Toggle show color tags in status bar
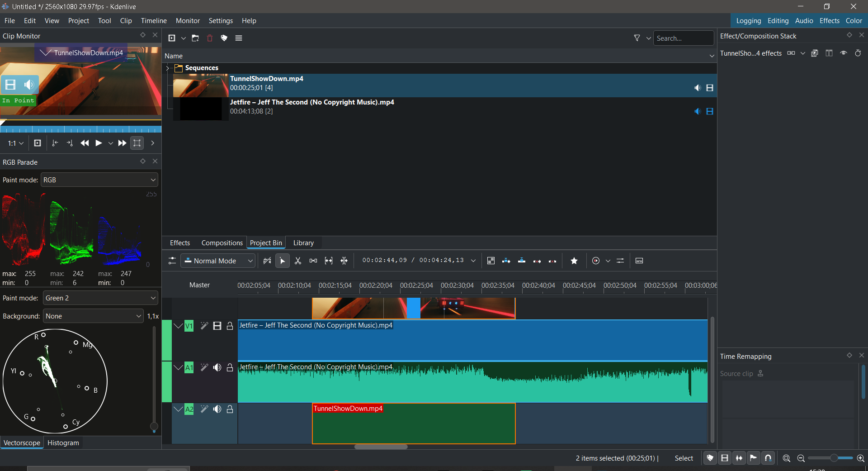This screenshot has width=868, height=471. 710,458
